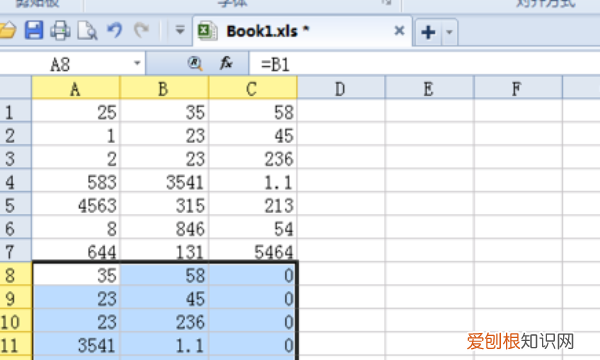Screen dimensions: 600x360
Task: Click cell A6 containing 8
Action: tap(76, 228)
